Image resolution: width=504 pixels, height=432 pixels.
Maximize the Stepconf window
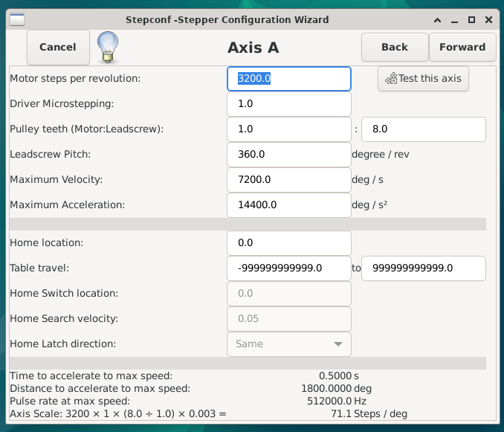pyautogui.click(x=471, y=20)
